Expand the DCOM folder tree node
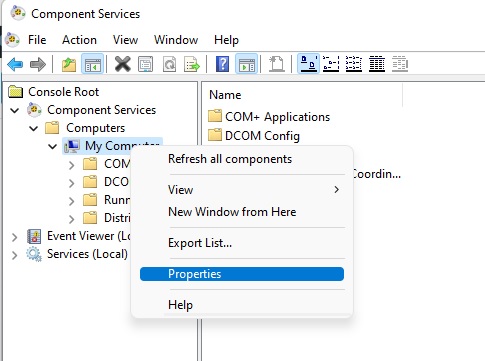The width and height of the screenshot is (485, 361). 71,183
